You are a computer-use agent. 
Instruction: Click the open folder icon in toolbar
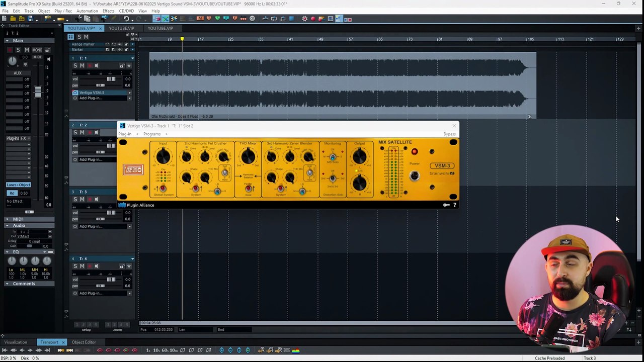point(13,19)
